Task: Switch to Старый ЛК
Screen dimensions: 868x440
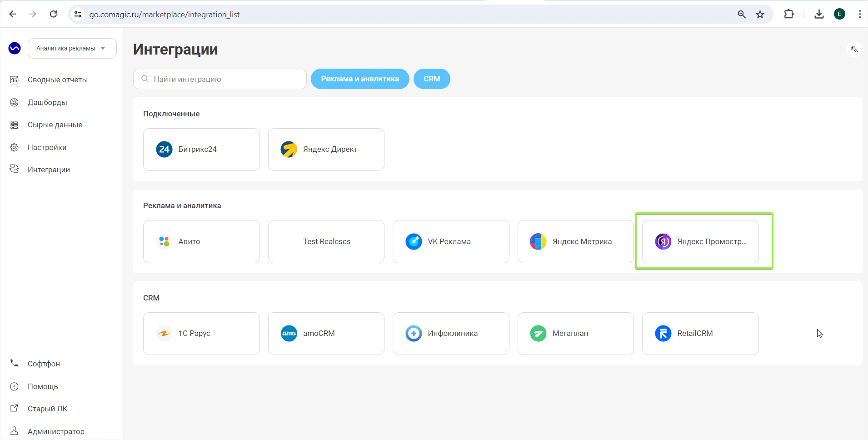Action: click(47, 409)
